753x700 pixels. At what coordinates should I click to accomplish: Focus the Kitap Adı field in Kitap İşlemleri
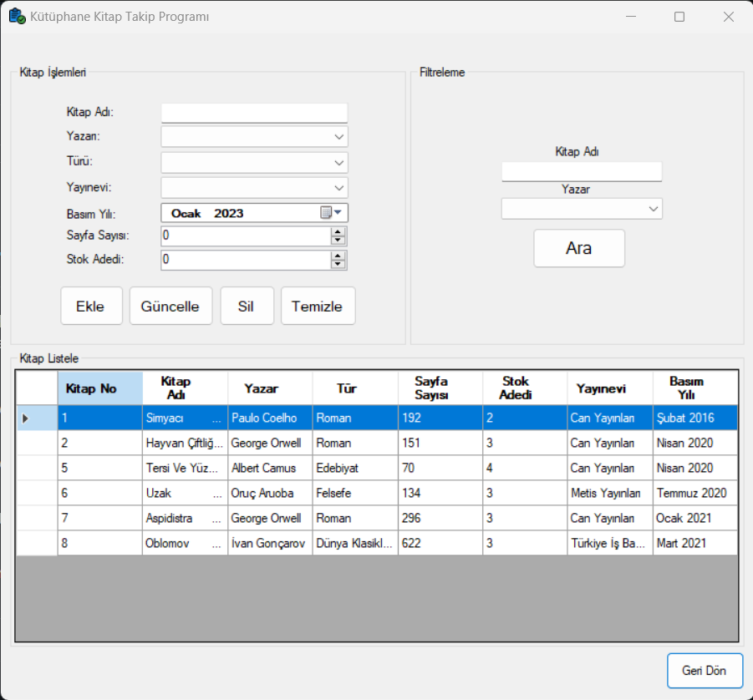[x=254, y=114]
